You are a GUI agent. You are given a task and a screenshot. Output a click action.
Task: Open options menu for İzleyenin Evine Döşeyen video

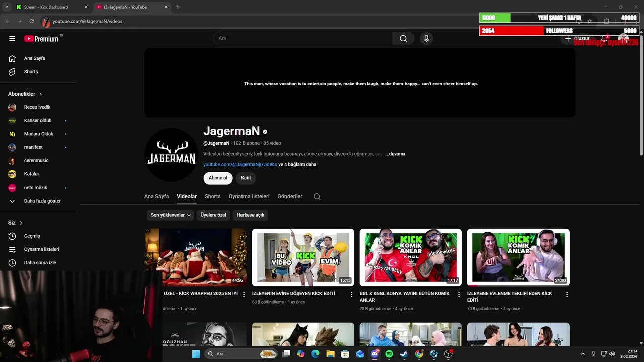[351, 294]
